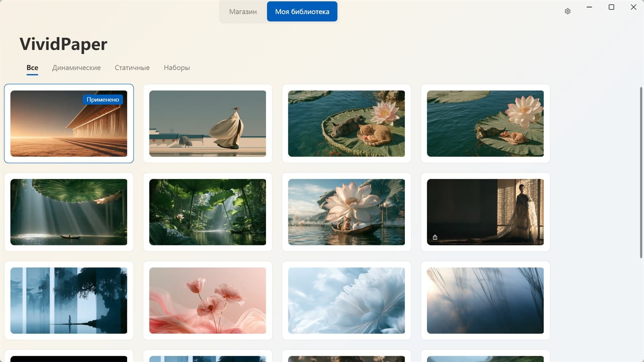
Task: Pick the close-up cats on lily pad
Action: 347,123
